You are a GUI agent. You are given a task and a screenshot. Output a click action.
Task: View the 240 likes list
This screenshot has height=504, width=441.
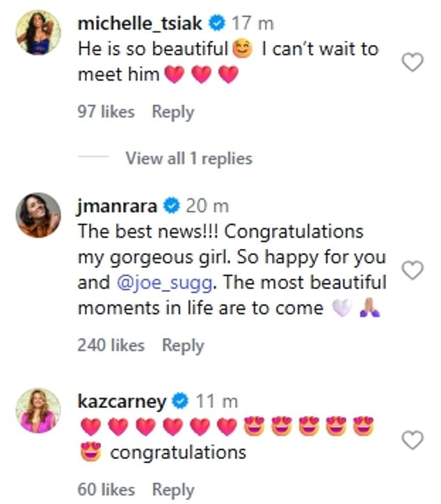(111, 345)
